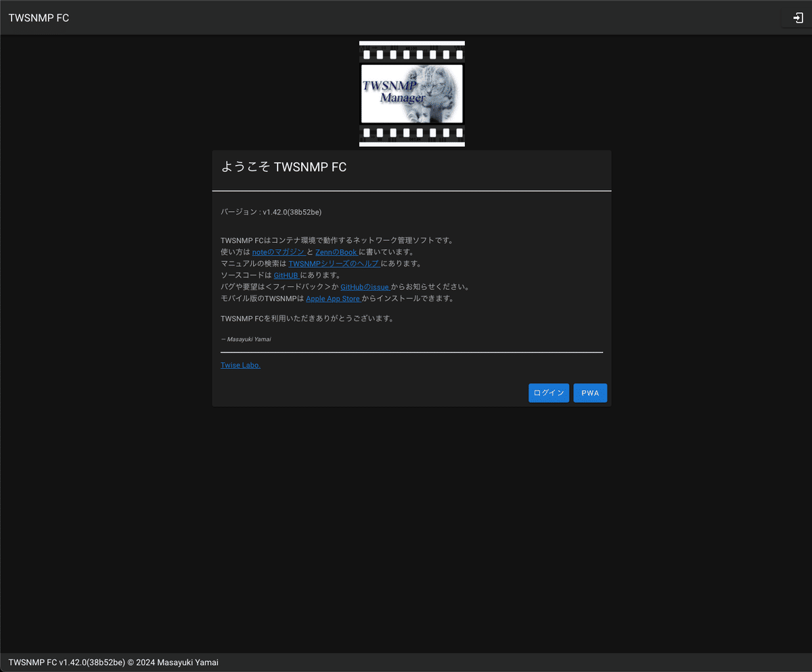The width and height of the screenshot is (812, 672).
Task: Click the version text v1.42.0(38b52be) in the card
Action: 292,212
